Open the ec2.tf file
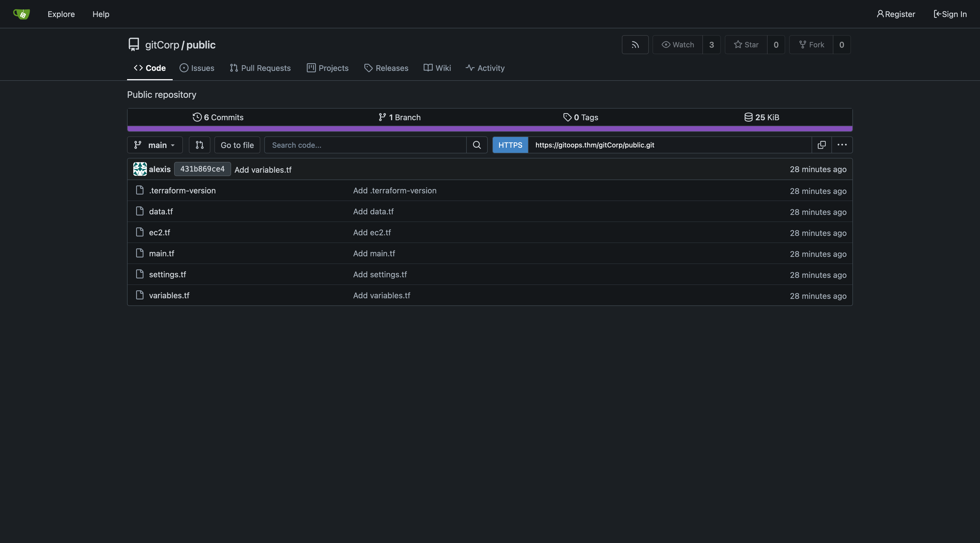 [x=159, y=232]
